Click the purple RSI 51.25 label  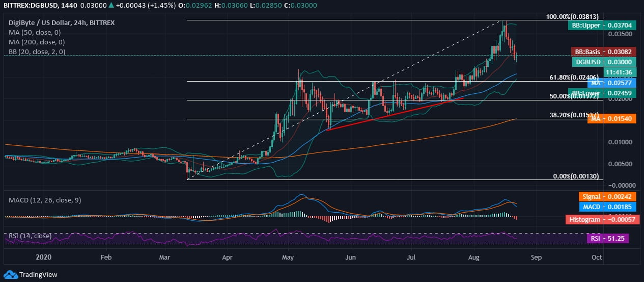click(x=608, y=238)
